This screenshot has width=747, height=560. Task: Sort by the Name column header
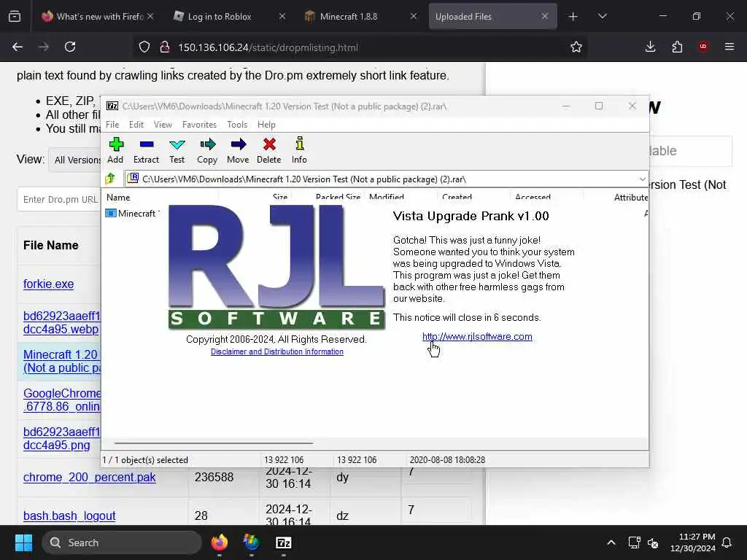pyautogui.click(x=118, y=197)
